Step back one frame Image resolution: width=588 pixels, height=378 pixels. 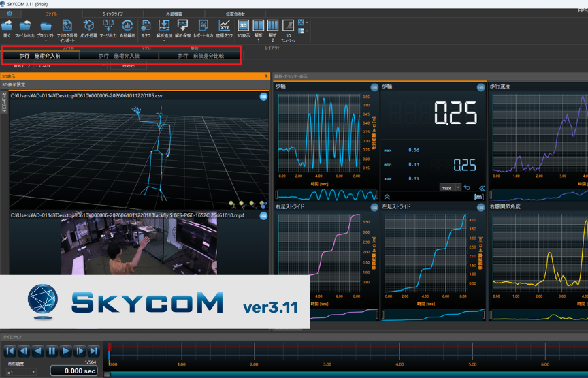(x=24, y=351)
